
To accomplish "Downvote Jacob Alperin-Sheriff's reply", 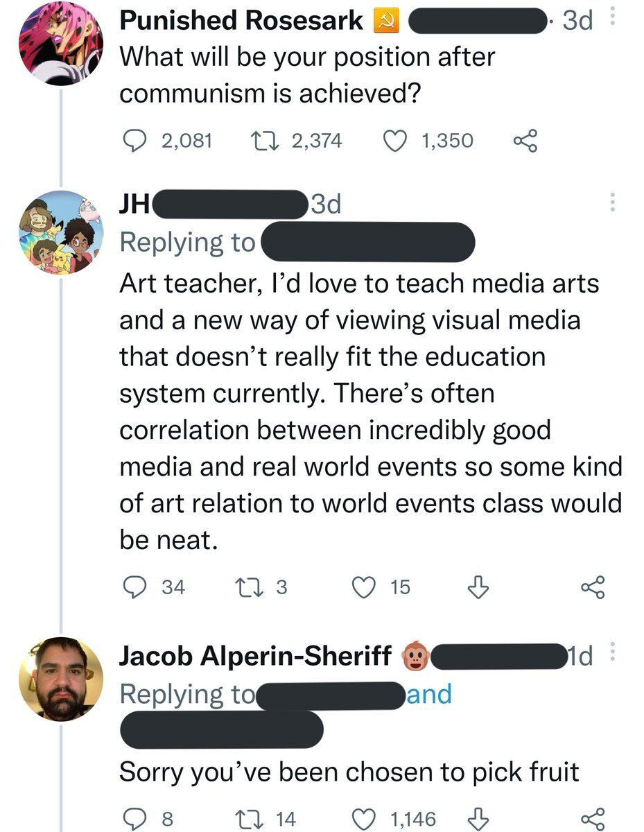I will (x=477, y=819).
